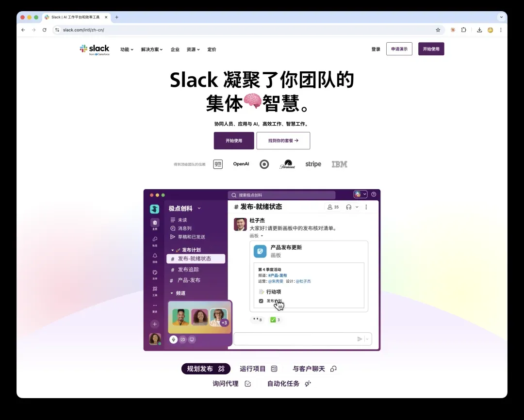
Task: Click the eyes reaction with 8
Action: click(257, 320)
